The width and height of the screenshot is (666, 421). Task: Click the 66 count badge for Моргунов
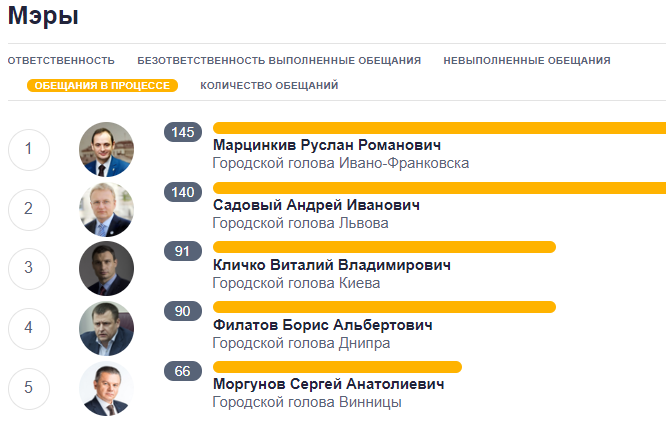click(183, 371)
